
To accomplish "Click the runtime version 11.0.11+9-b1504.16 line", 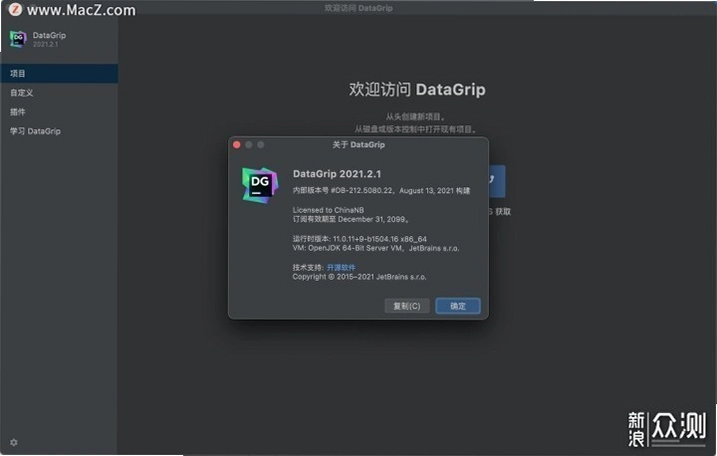I will click(360, 239).
